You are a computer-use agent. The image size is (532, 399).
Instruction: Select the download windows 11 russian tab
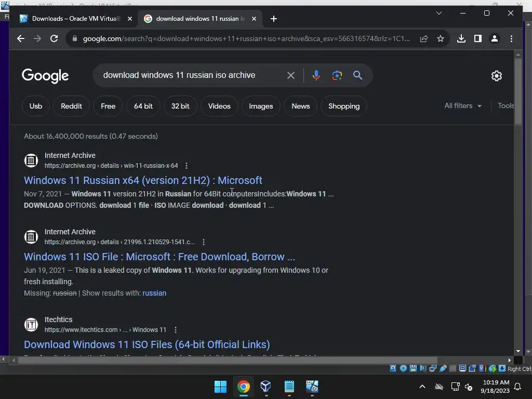pyautogui.click(x=200, y=19)
